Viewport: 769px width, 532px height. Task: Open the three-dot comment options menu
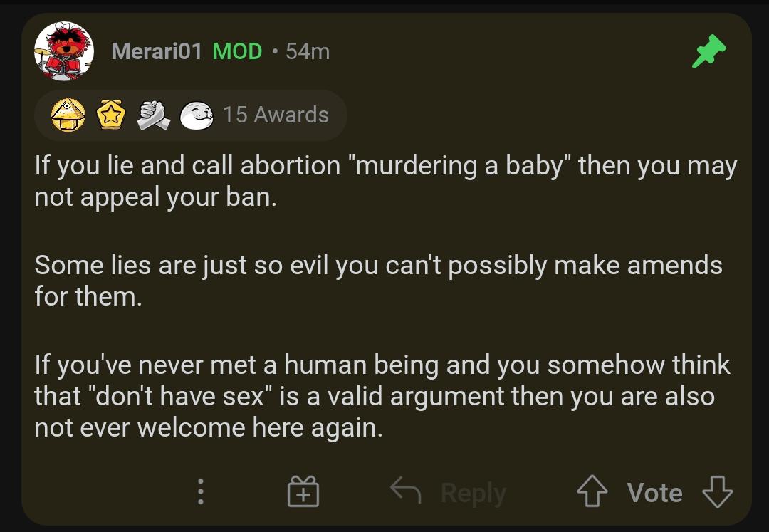201,492
